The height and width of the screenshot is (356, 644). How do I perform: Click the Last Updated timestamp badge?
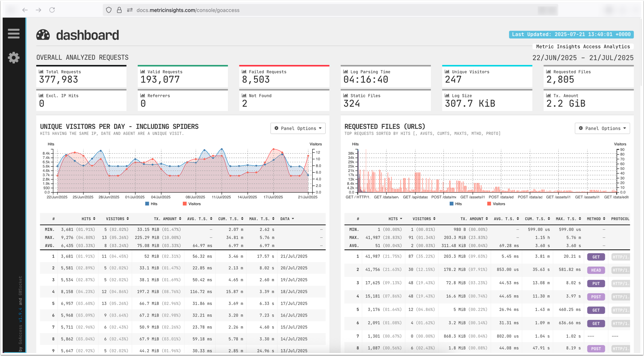point(571,35)
